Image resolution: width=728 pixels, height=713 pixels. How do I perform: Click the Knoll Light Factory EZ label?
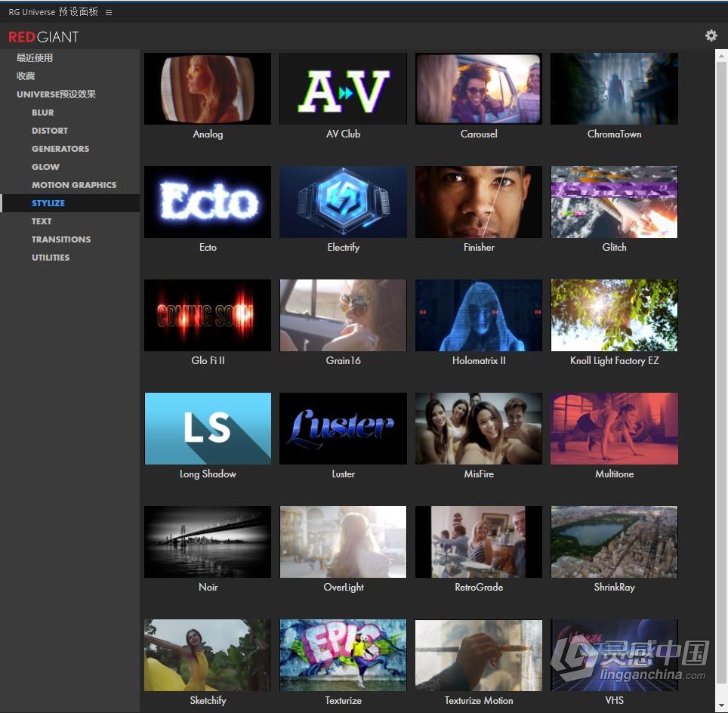[614, 361]
